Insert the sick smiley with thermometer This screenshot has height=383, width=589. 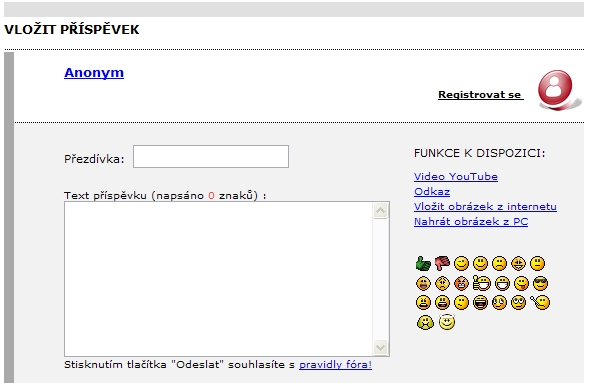(x=540, y=302)
